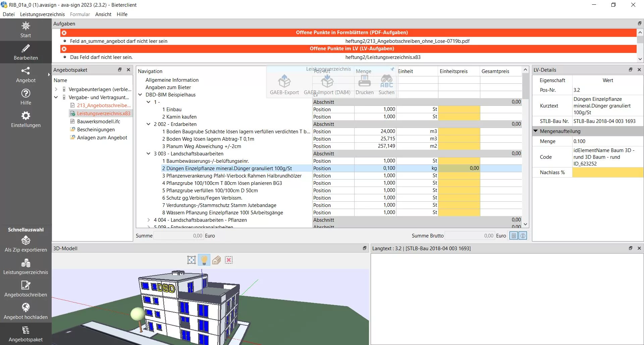
Task: Select Bauwerksmodell.ifc file
Action: click(x=99, y=122)
